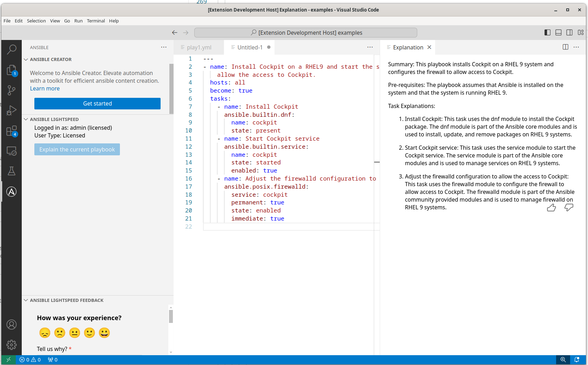The image size is (588, 365).
Task: Collapse the Ansible Lightspeed Feedback section
Action: pyautogui.click(x=26, y=300)
